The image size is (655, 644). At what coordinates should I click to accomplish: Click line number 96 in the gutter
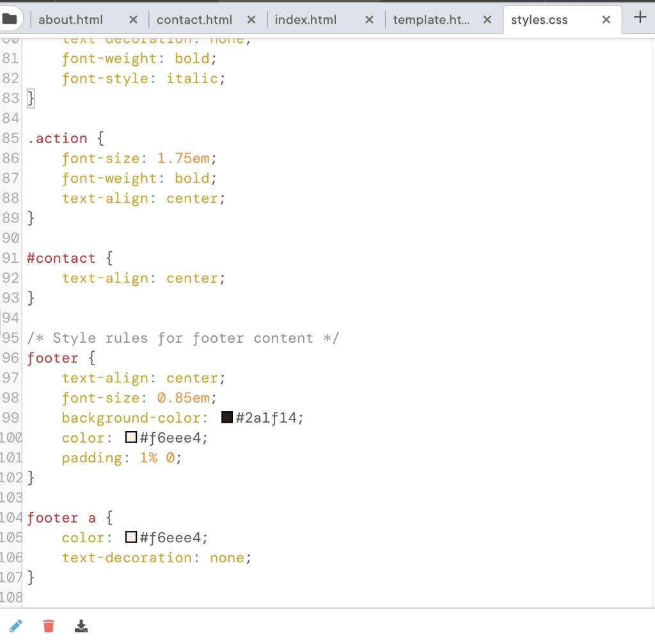[10, 357]
